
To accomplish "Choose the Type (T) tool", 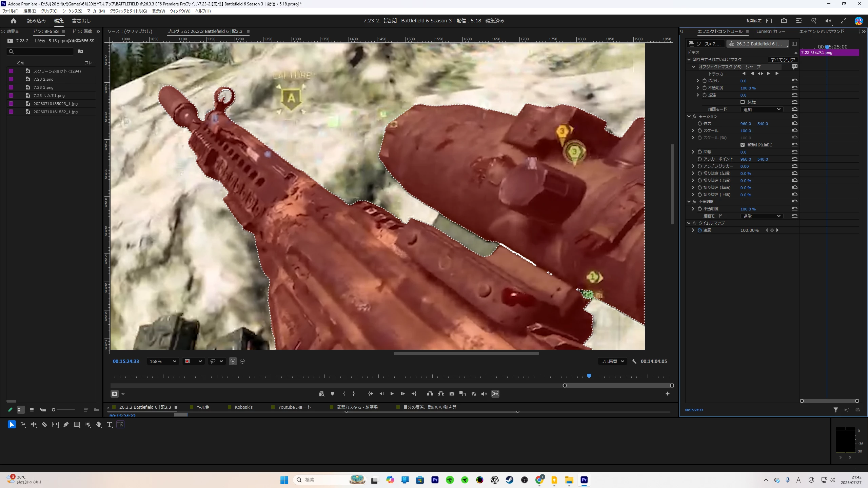I will point(109,424).
